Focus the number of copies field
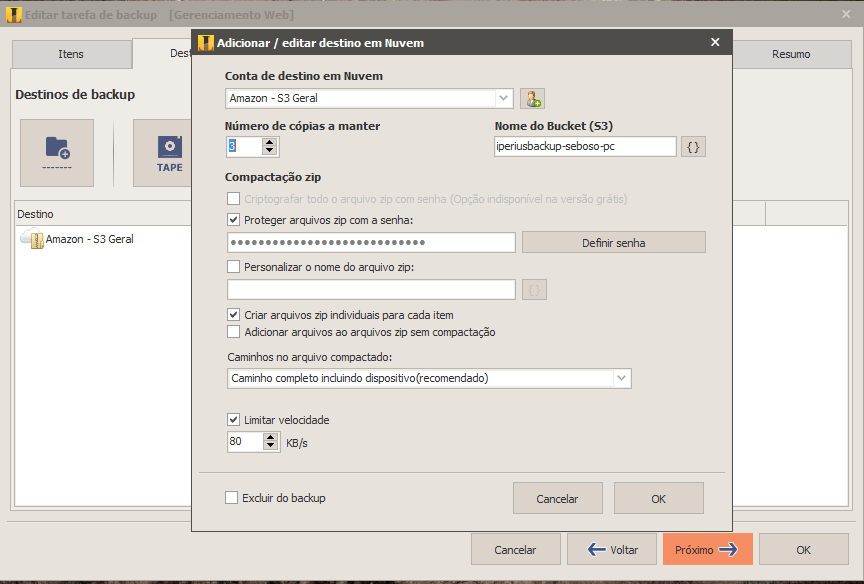864x584 pixels. pyautogui.click(x=244, y=147)
